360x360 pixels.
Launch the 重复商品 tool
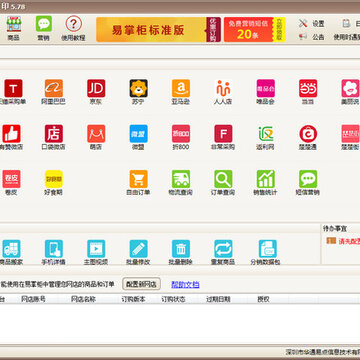(223, 249)
